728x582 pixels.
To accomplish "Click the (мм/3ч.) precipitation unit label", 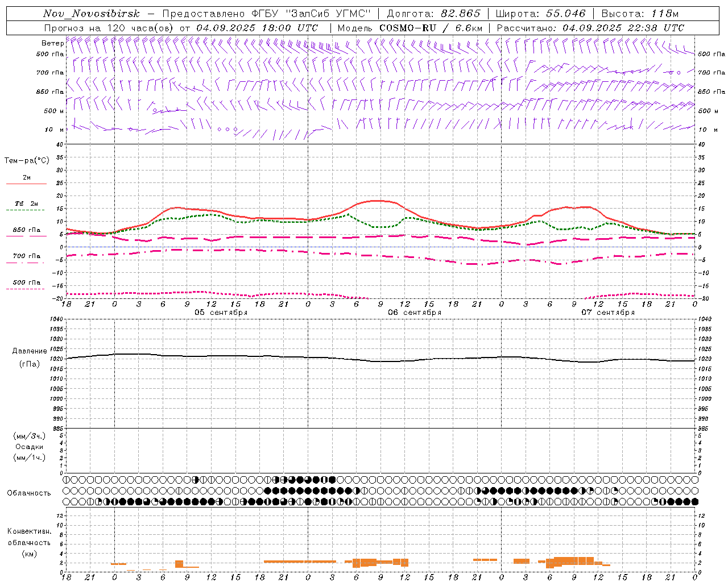I will click(x=29, y=436).
